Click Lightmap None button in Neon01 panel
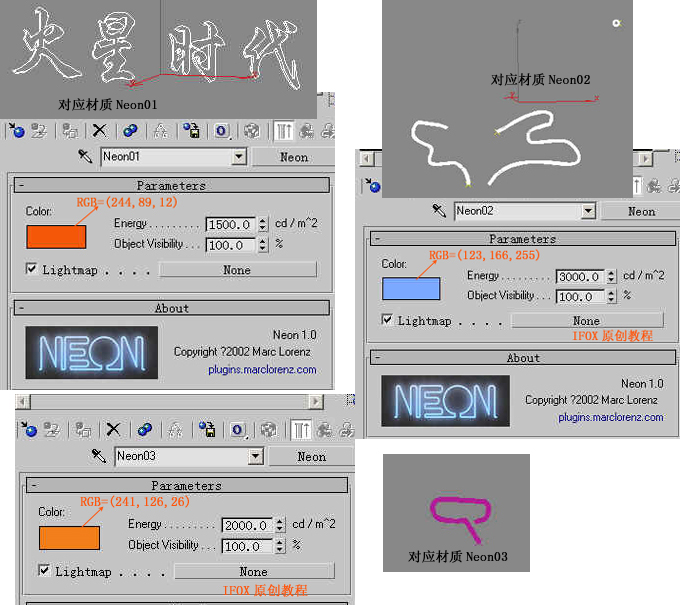This screenshot has height=605, width=680. click(237, 269)
